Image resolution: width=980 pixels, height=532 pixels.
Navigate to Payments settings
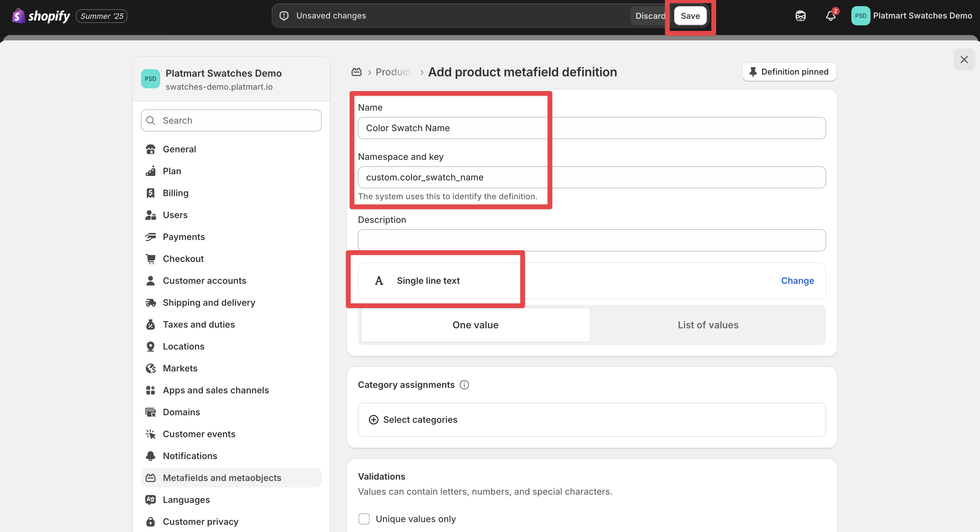231,237
